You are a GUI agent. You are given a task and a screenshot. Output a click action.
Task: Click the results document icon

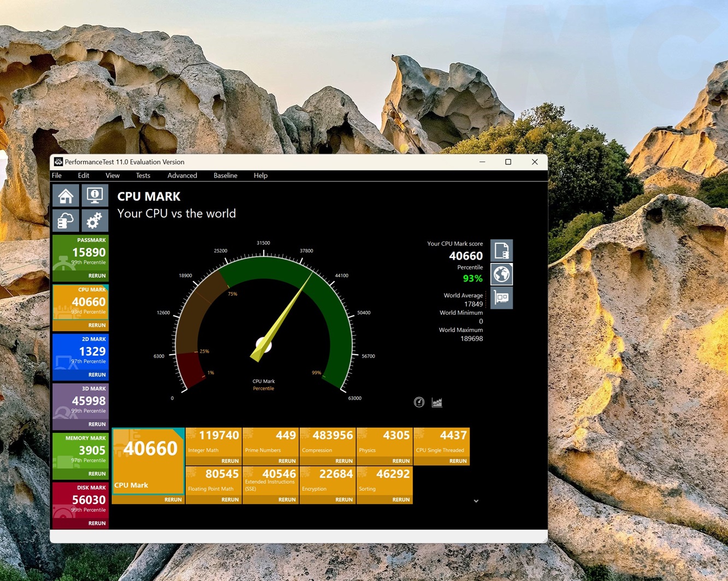pyautogui.click(x=501, y=251)
